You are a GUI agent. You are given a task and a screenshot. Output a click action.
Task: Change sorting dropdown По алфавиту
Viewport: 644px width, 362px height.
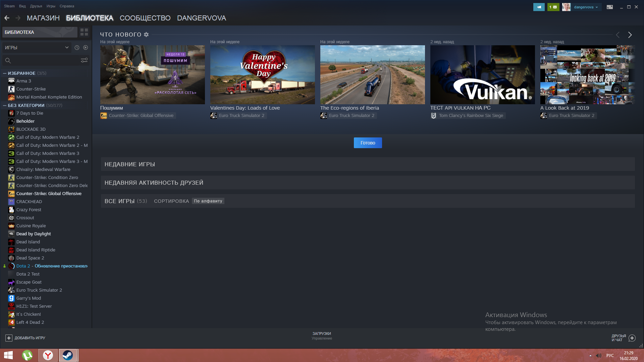pyautogui.click(x=208, y=201)
